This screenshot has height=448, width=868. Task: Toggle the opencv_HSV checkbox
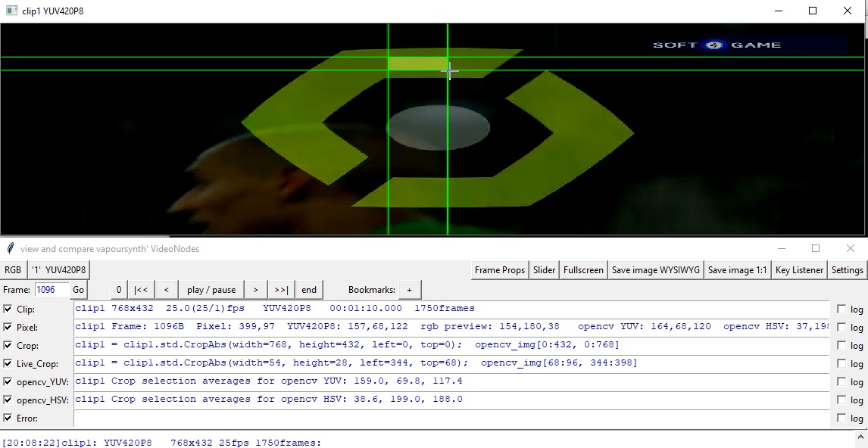[8, 400]
